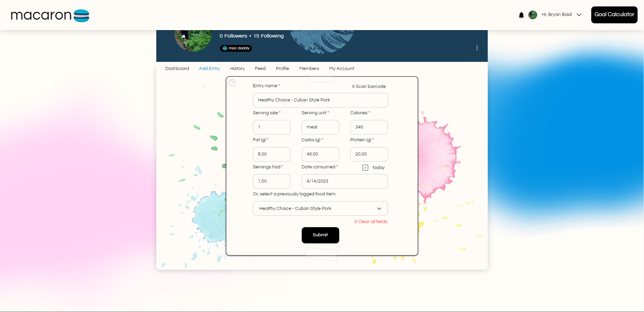Click the Date consumed field
Viewport: 644px width, 312px height.
(x=345, y=182)
